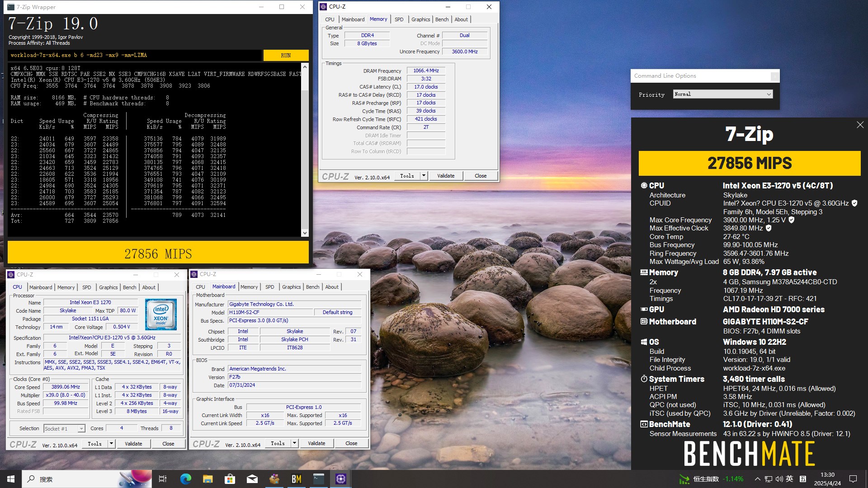Click the Core Speed value 3899.06 MHz
Screen dimensions: 868x488
pyautogui.click(x=66, y=387)
